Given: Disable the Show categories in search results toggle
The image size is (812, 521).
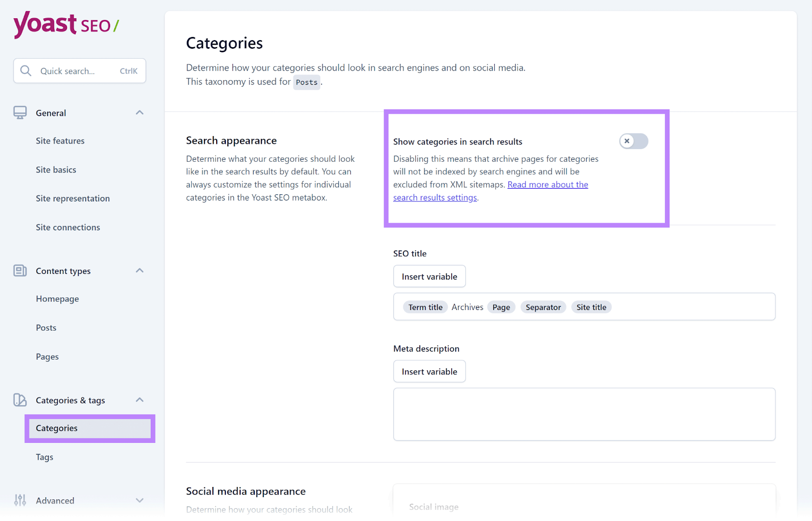Looking at the screenshot, I should pos(633,141).
